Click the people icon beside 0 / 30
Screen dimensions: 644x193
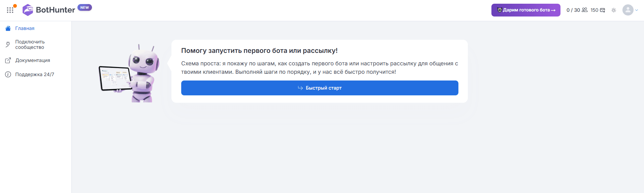coord(585,10)
